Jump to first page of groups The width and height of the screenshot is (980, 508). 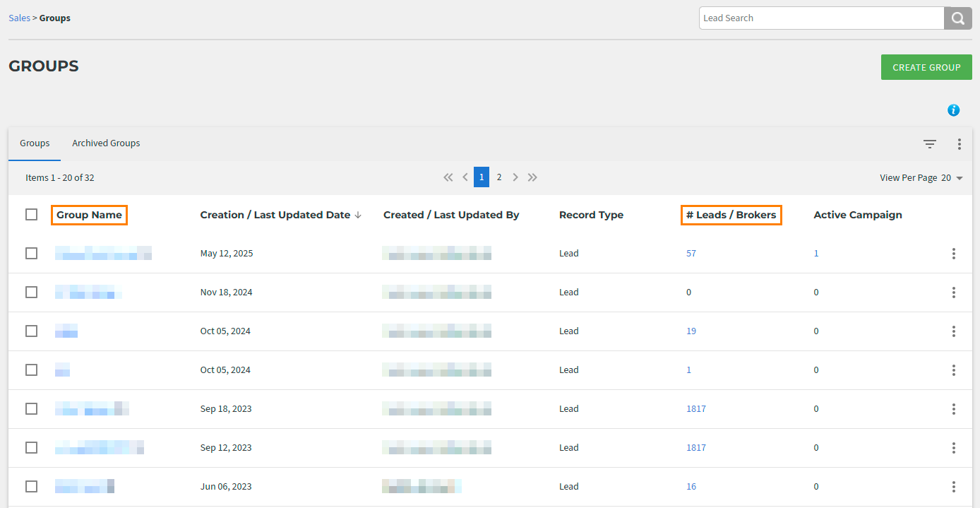pos(448,177)
